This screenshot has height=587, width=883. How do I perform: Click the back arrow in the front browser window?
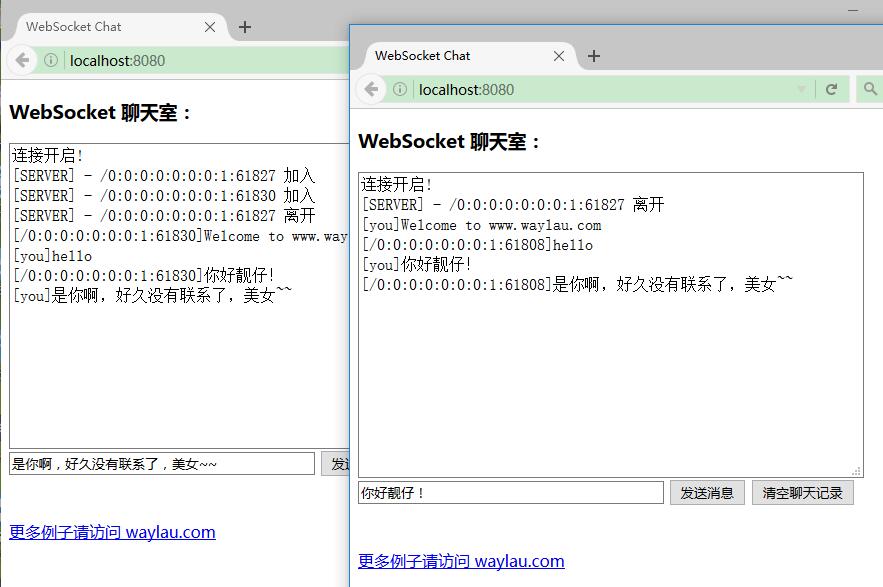point(372,90)
